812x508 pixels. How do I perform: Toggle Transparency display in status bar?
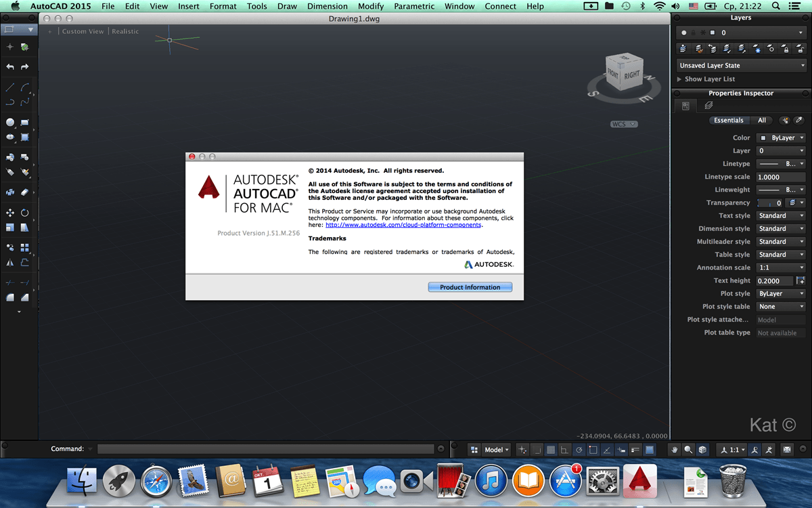(650, 449)
